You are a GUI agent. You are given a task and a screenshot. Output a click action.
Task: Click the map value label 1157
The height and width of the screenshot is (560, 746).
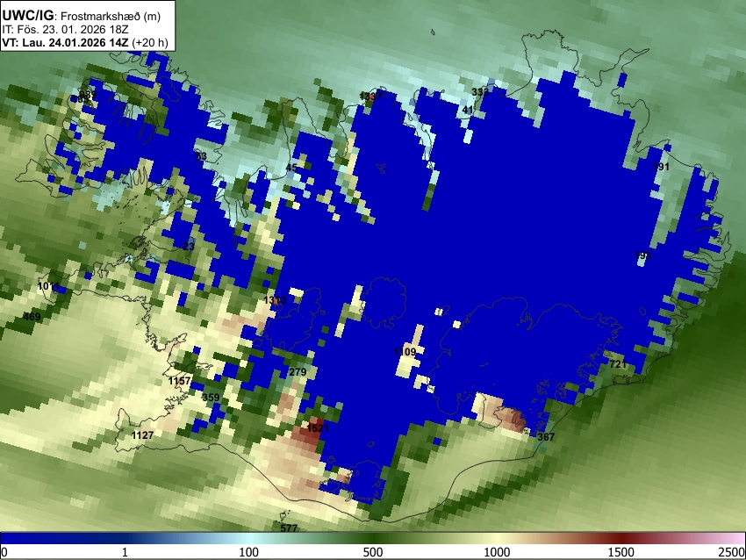179,381
